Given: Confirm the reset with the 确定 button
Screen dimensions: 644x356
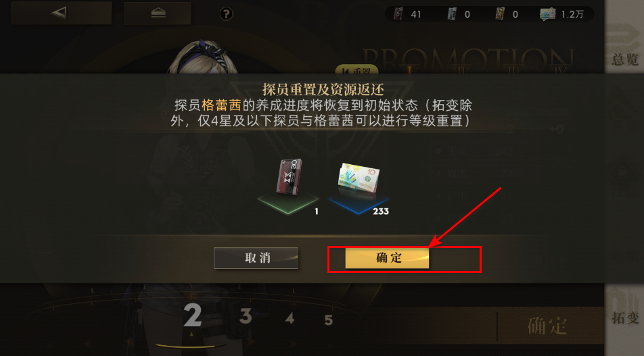Looking at the screenshot, I should (x=387, y=258).
